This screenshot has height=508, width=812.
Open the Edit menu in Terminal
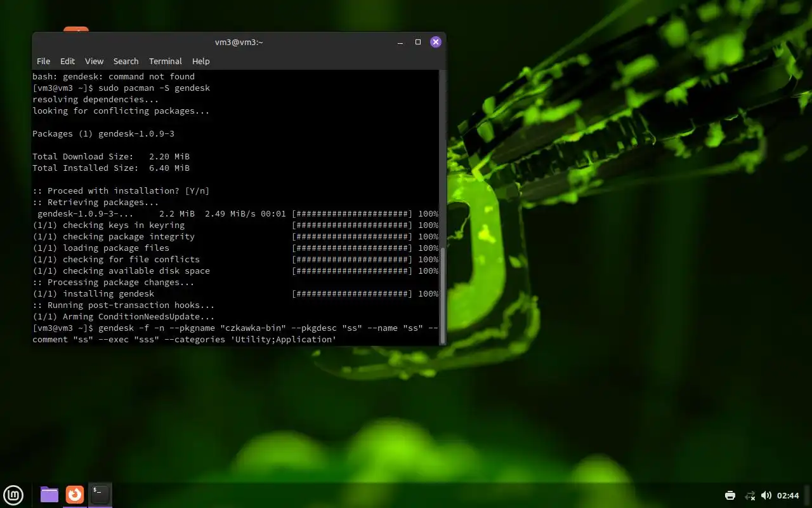click(67, 61)
